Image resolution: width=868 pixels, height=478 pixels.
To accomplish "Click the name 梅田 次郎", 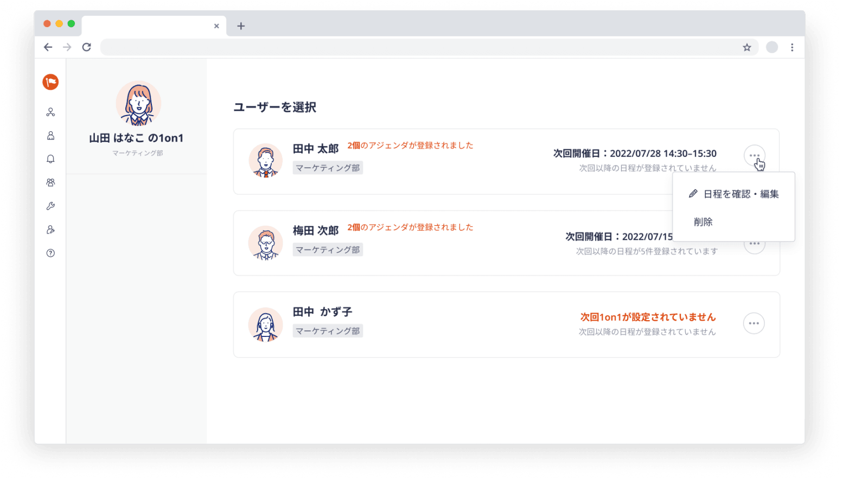I will (316, 231).
